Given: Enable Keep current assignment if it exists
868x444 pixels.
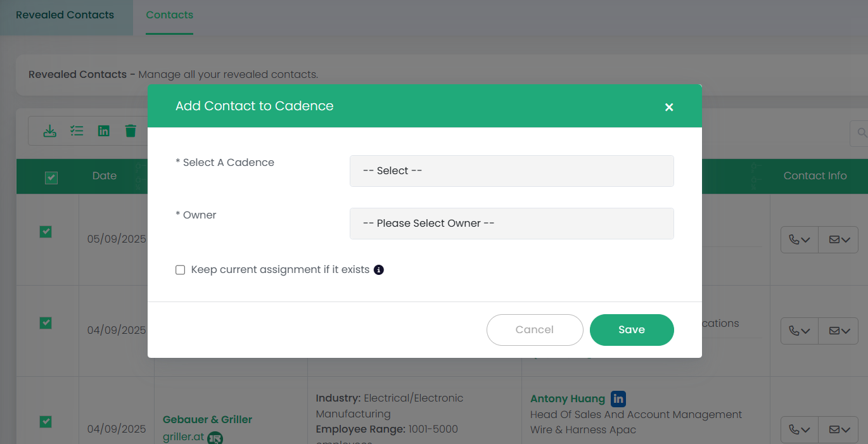Looking at the screenshot, I should (x=181, y=270).
